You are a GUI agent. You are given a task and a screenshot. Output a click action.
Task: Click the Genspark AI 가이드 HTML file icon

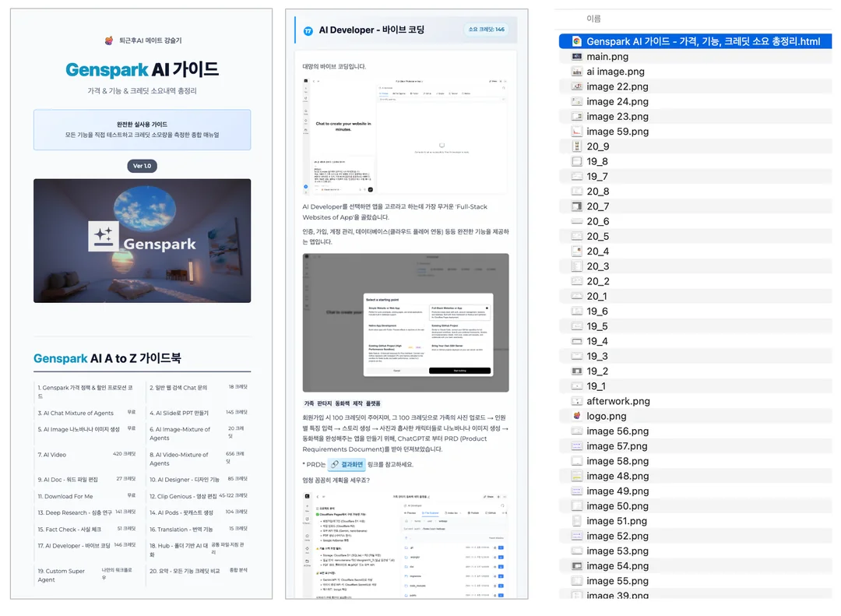pos(577,41)
